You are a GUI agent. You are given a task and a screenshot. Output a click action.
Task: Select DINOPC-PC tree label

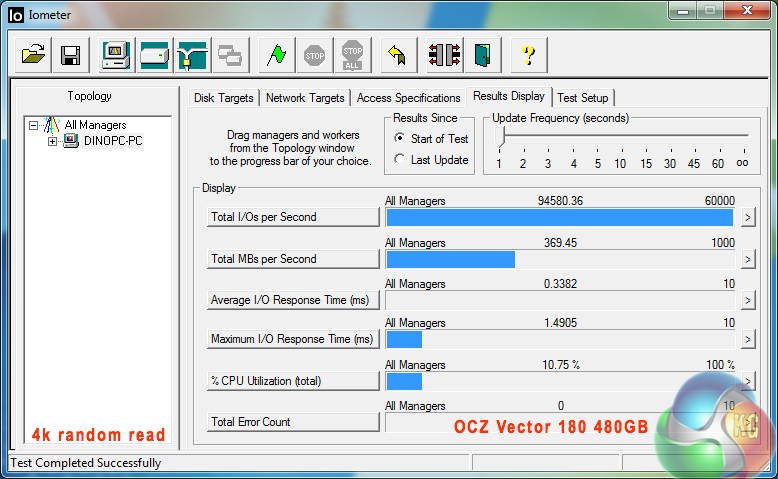pyautogui.click(x=113, y=141)
